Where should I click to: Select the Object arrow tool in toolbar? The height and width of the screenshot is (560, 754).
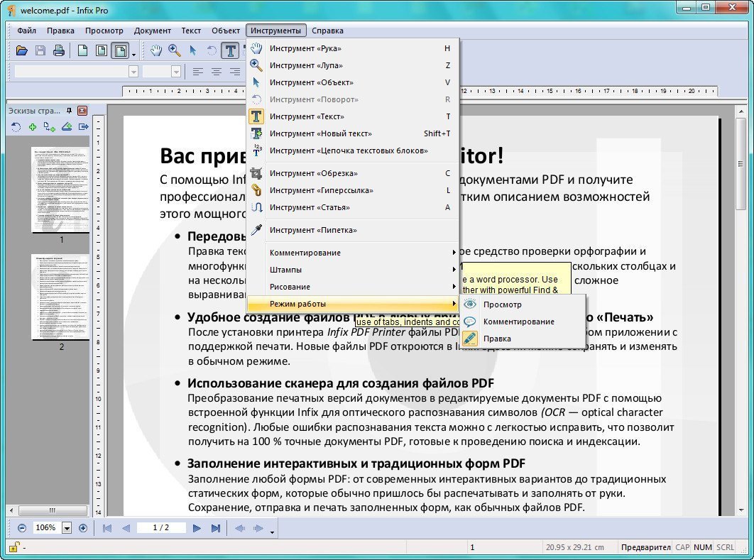click(x=193, y=50)
